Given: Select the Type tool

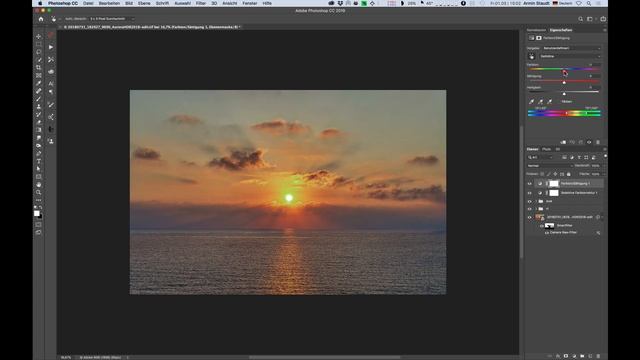Looking at the screenshot, I should point(39,161).
